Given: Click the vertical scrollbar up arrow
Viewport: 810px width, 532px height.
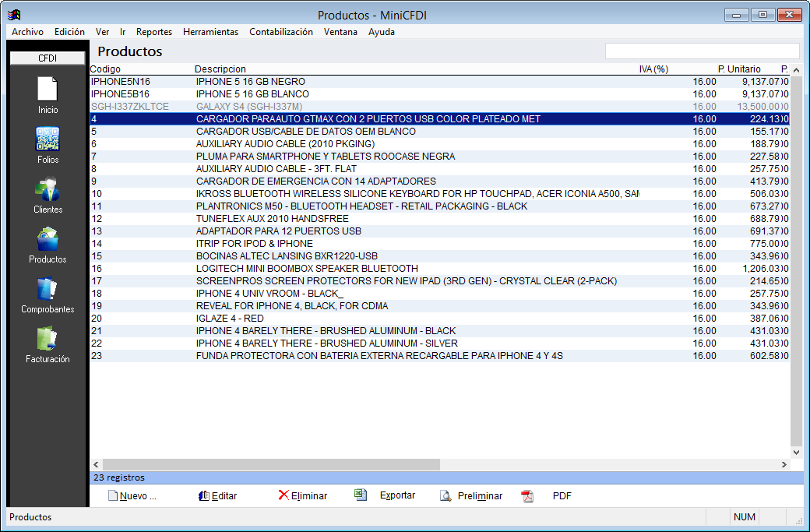Looking at the screenshot, I should pos(796,70).
